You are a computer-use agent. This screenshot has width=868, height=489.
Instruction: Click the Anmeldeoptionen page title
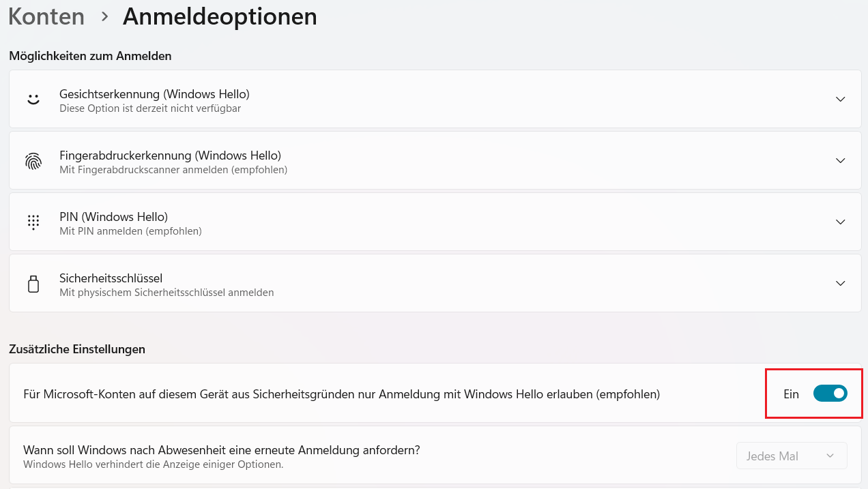220,16
